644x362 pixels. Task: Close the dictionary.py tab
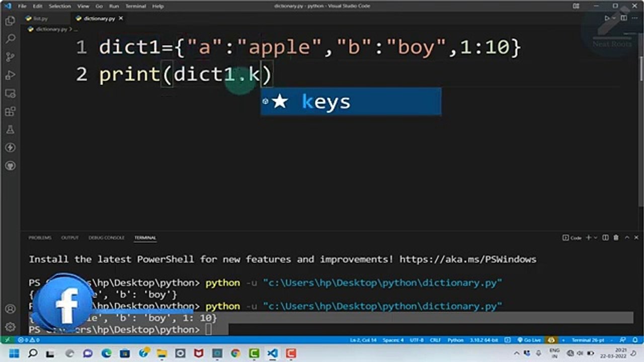[121, 18]
